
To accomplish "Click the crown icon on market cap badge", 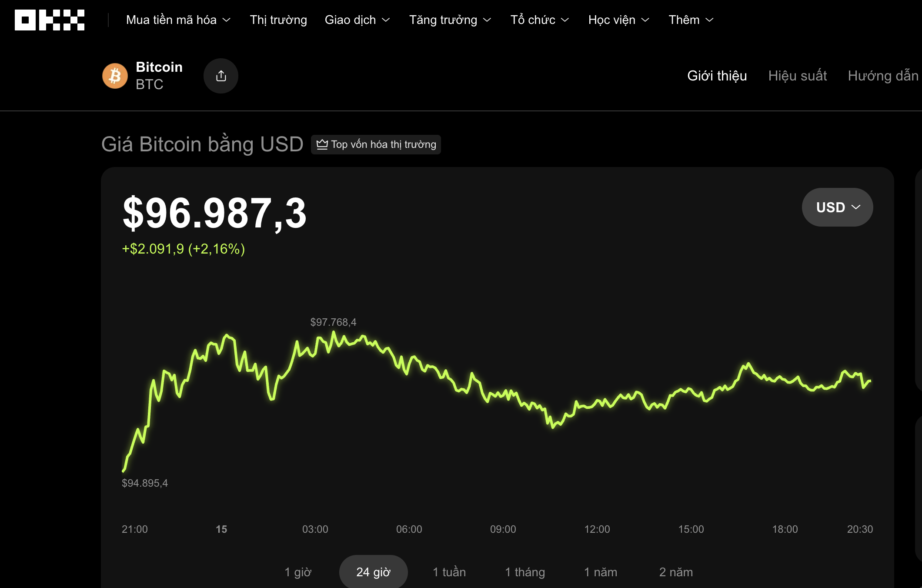I will coord(322,144).
